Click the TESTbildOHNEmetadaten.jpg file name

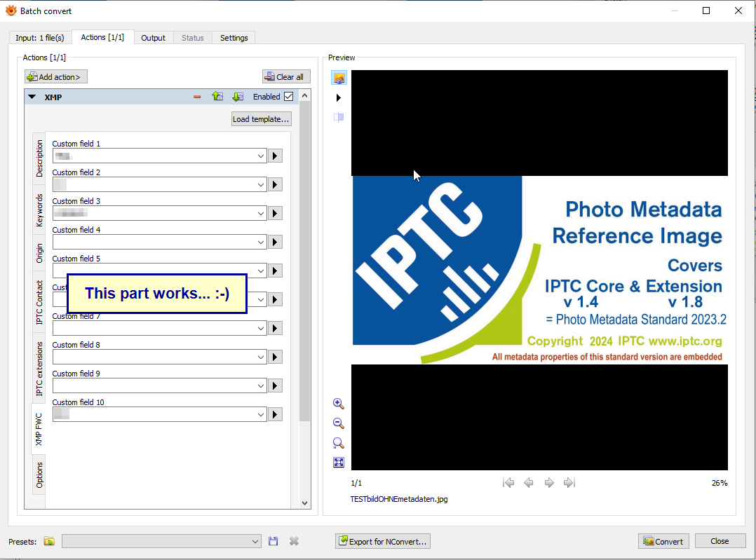(x=399, y=499)
